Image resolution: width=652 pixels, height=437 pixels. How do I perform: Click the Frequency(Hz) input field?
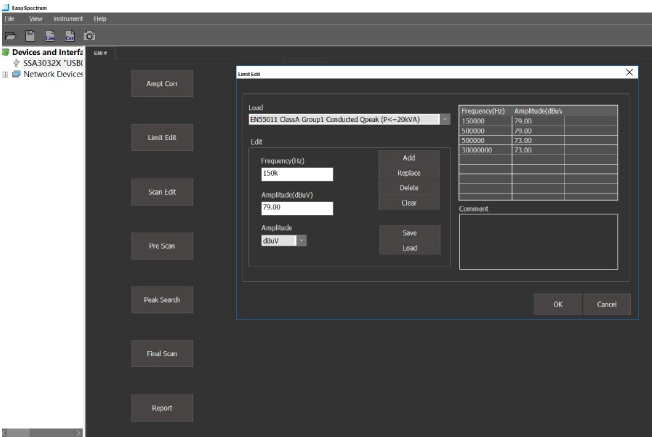point(297,174)
